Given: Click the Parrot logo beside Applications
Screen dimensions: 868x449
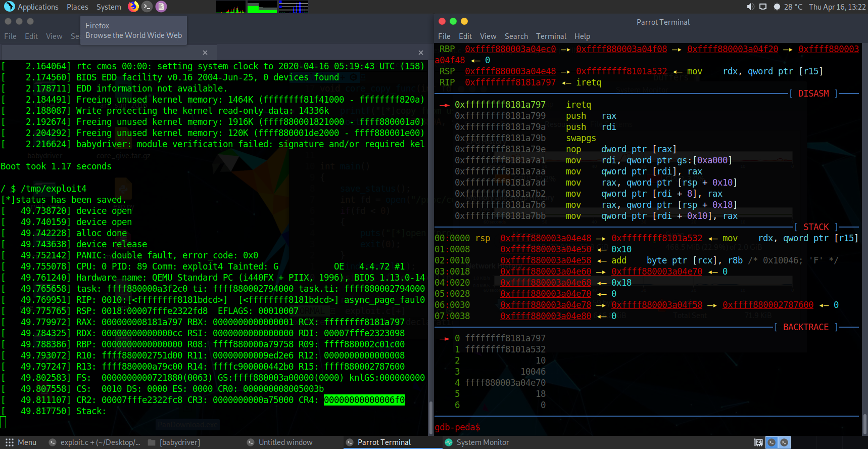Looking at the screenshot, I should 9,7.
